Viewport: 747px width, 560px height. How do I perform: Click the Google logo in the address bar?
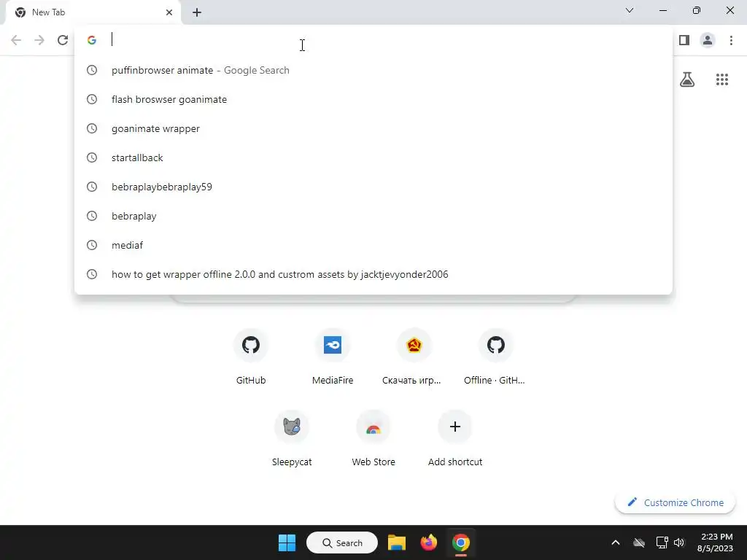point(92,40)
